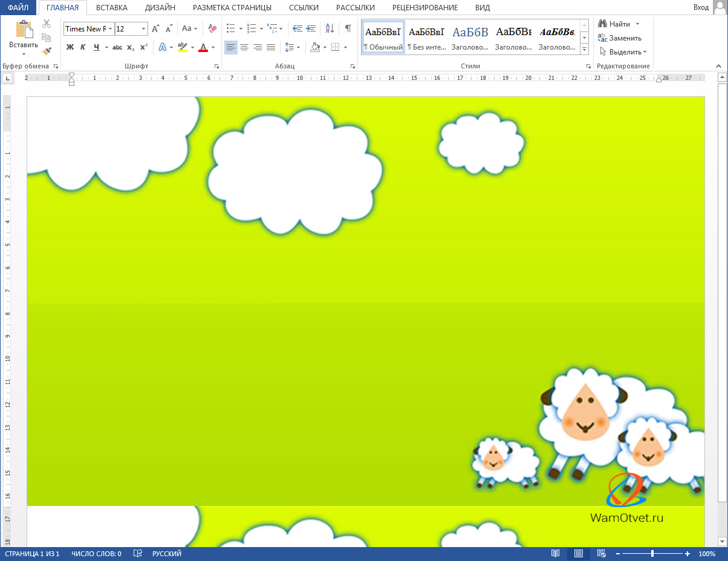Apply the red font color swatch
Screen dimensions: 728x561
point(203,47)
